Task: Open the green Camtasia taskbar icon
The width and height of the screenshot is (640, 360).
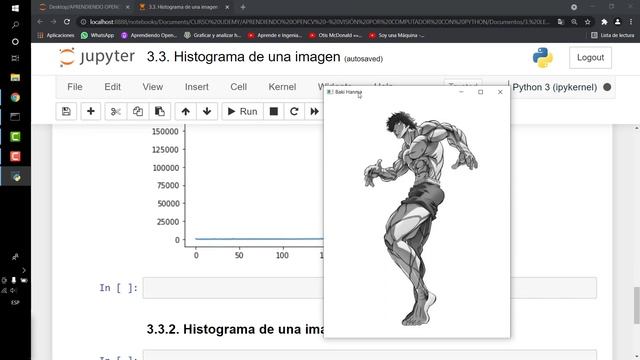Action: [x=15, y=136]
